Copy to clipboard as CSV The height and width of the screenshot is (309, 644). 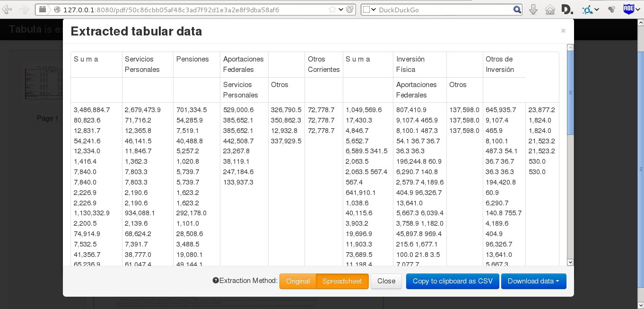click(452, 281)
